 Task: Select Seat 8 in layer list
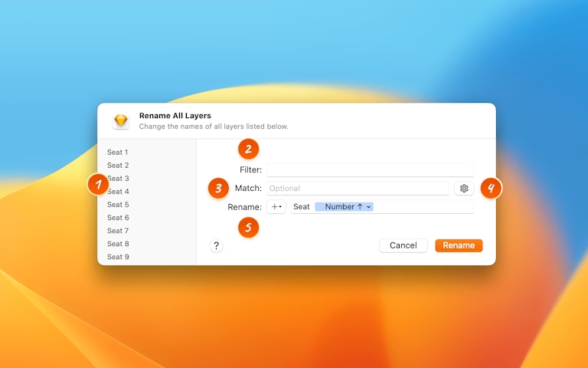(x=118, y=244)
